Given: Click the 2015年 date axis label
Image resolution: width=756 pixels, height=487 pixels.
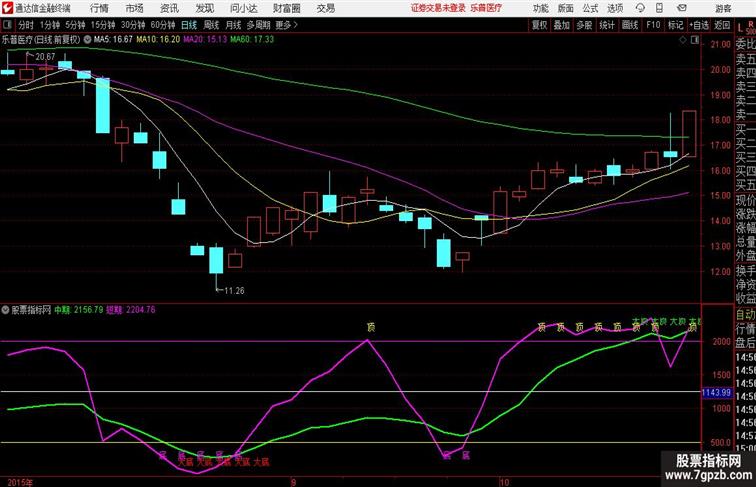Looking at the screenshot, I should [x=20, y=482].
